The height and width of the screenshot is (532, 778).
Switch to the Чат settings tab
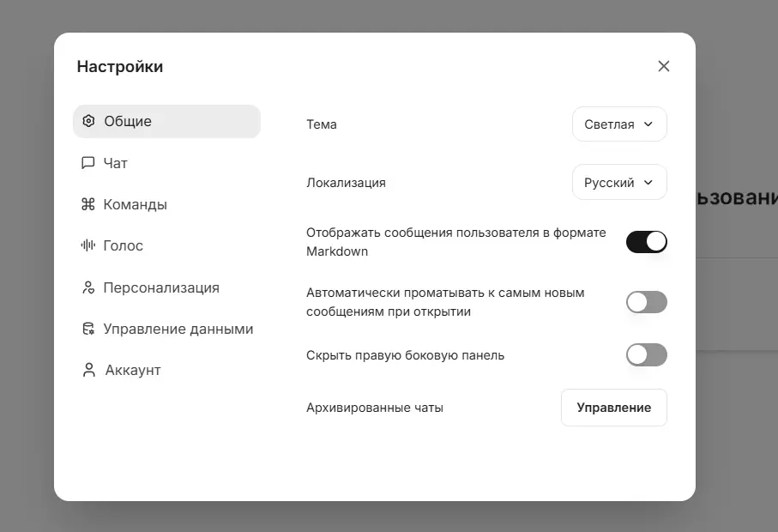(116, 163)
